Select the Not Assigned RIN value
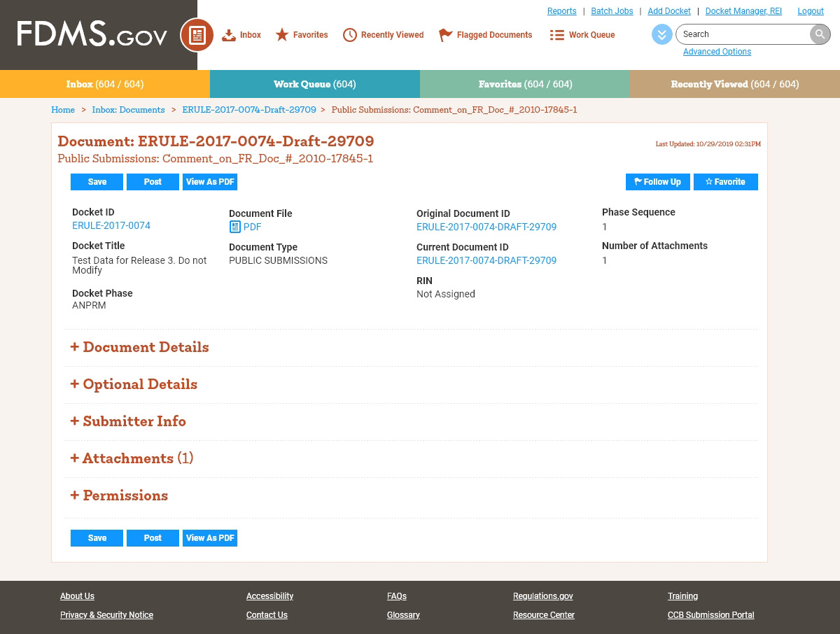The height and width of the screenshot is (634, 840). [446, 294]
